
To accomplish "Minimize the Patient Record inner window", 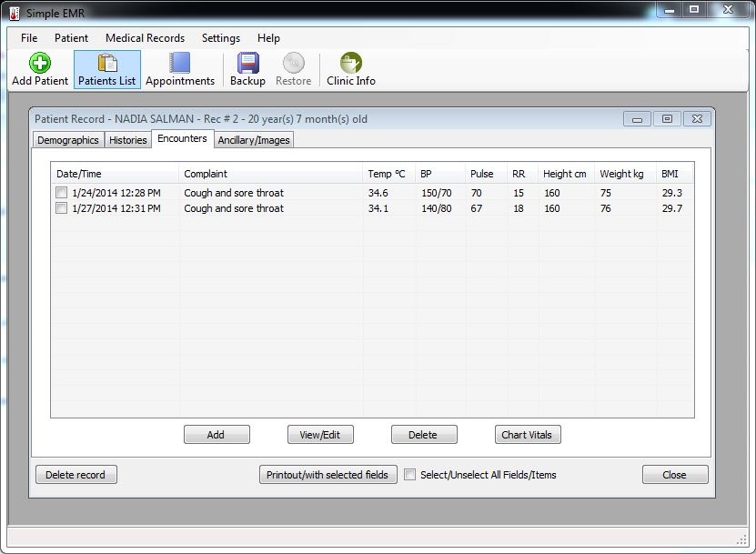I will [637, 119].
